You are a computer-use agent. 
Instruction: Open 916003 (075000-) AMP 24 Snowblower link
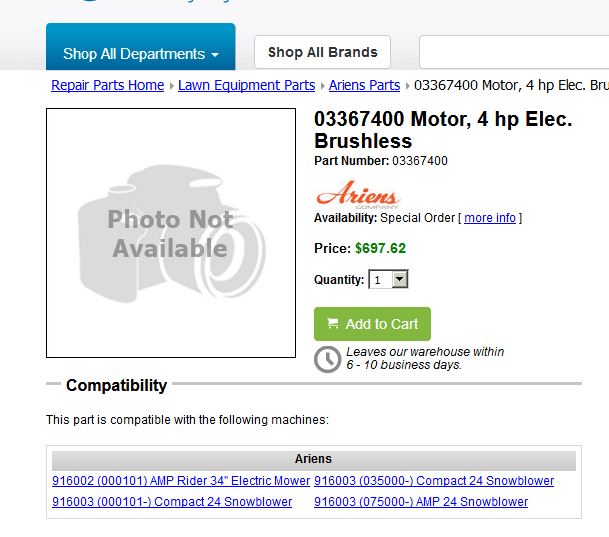coord(421,502)
